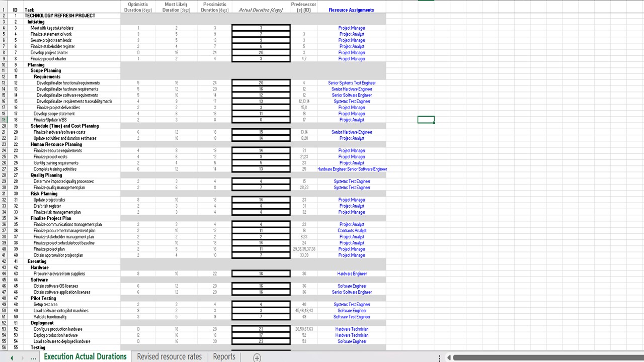Viewport: 644px width, 362px height.
Task: Select the Identify training requirements task
Action: [x=56, y=163]
